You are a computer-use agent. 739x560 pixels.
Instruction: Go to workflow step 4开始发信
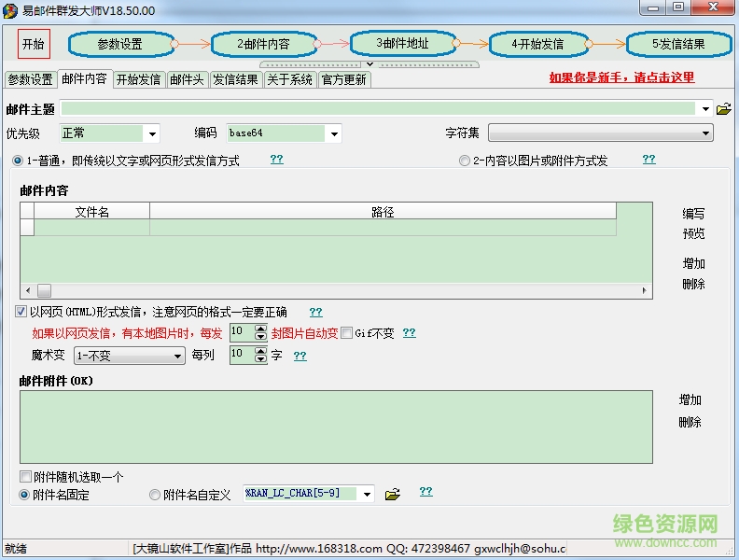tap(537, 44)
